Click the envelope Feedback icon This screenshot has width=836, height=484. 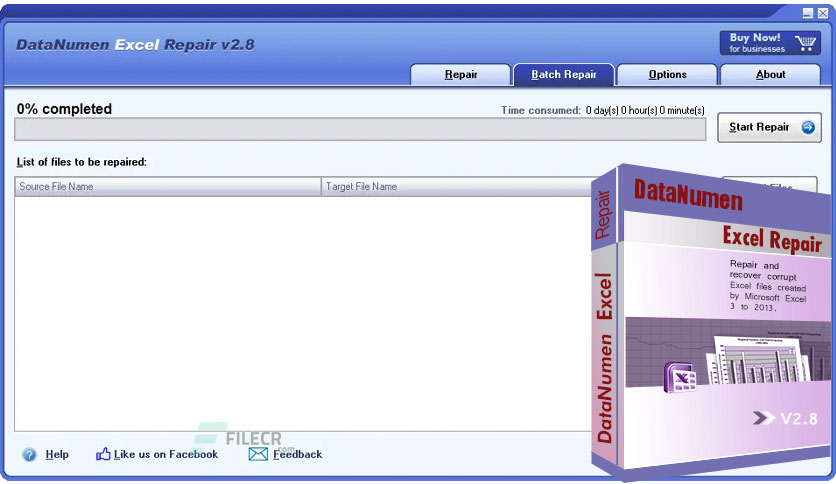(258, 454)
